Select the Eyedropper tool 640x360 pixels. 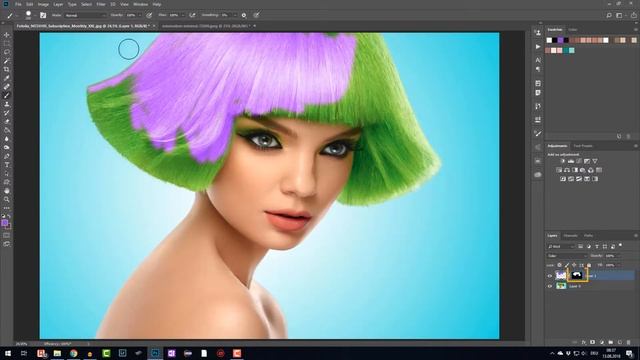tap(7, 78)
